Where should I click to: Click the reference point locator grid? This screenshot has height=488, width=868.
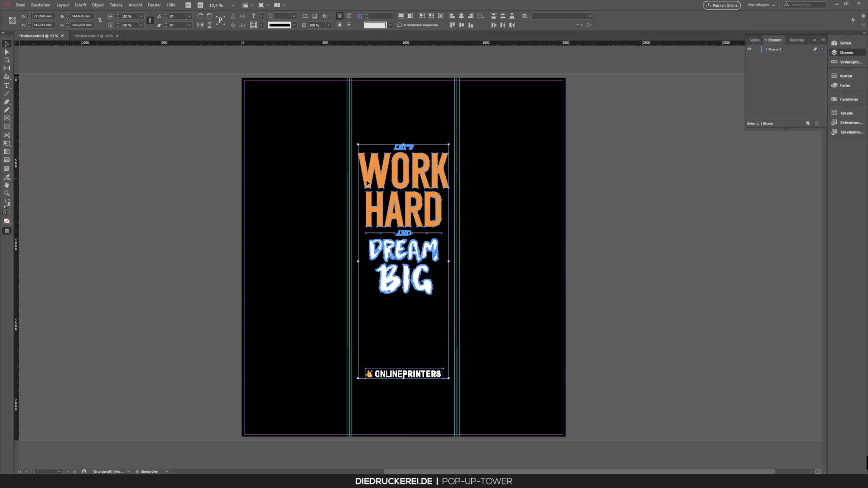point(12,20)
